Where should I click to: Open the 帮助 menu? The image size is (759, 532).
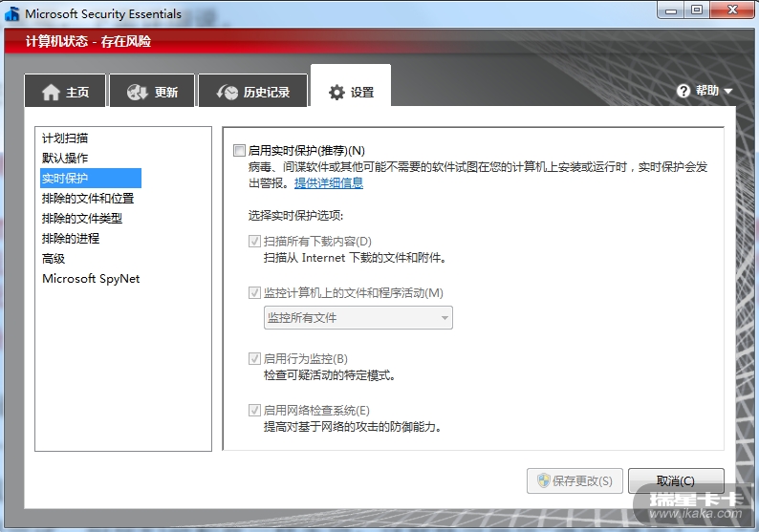click(705, 91)
